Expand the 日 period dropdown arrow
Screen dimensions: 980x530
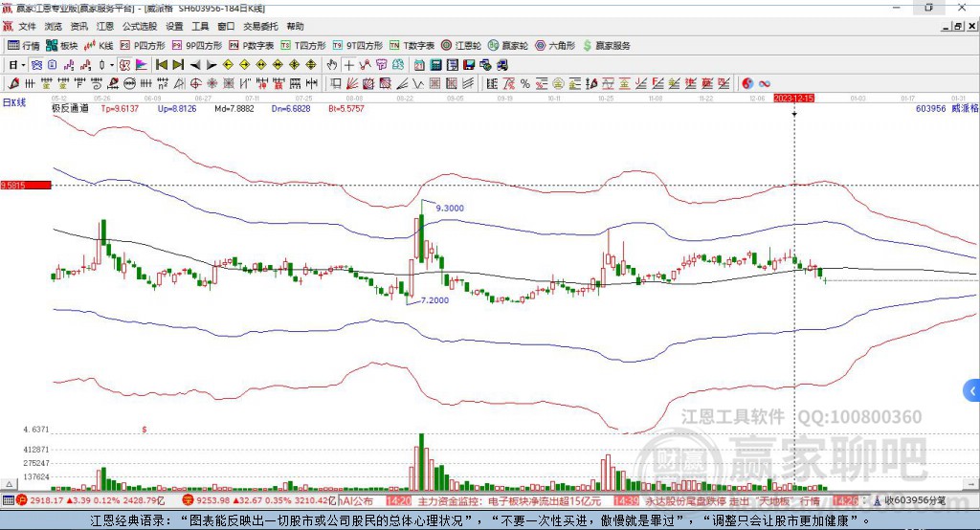click(x=23, y=65)
